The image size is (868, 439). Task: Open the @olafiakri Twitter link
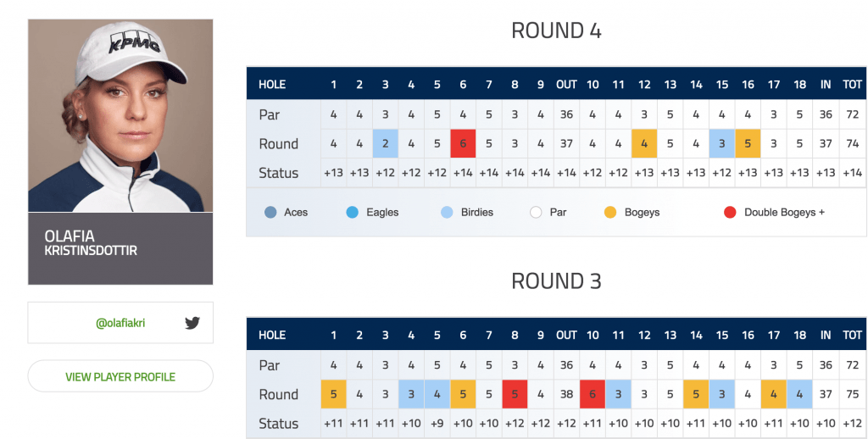point(120,323)
